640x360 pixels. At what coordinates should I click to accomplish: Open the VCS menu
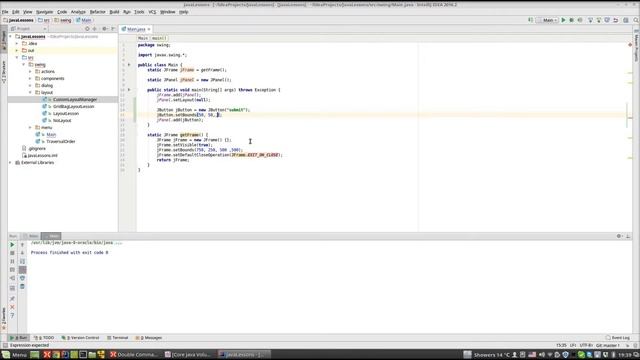152,12
